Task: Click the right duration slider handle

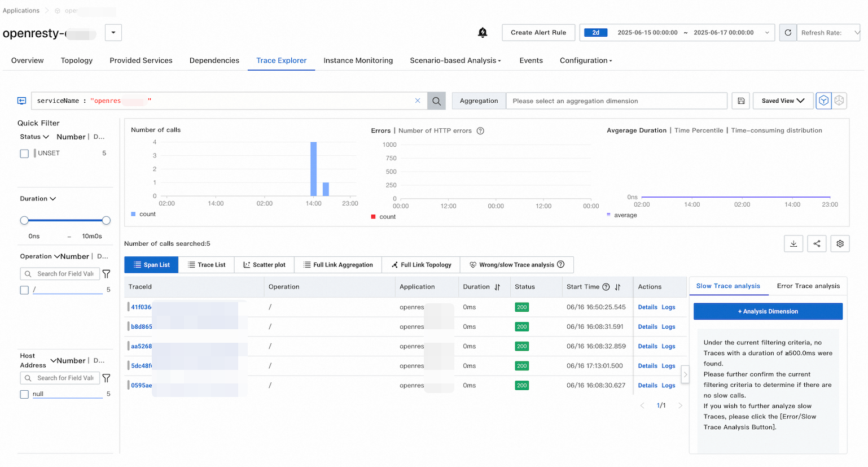Action: pos(106,221)
